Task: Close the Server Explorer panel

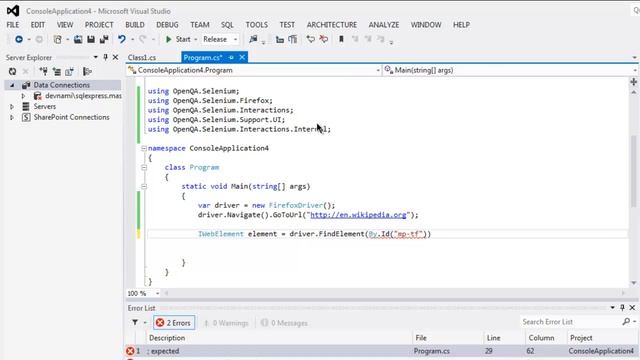Action: click(x=116, y=57)
